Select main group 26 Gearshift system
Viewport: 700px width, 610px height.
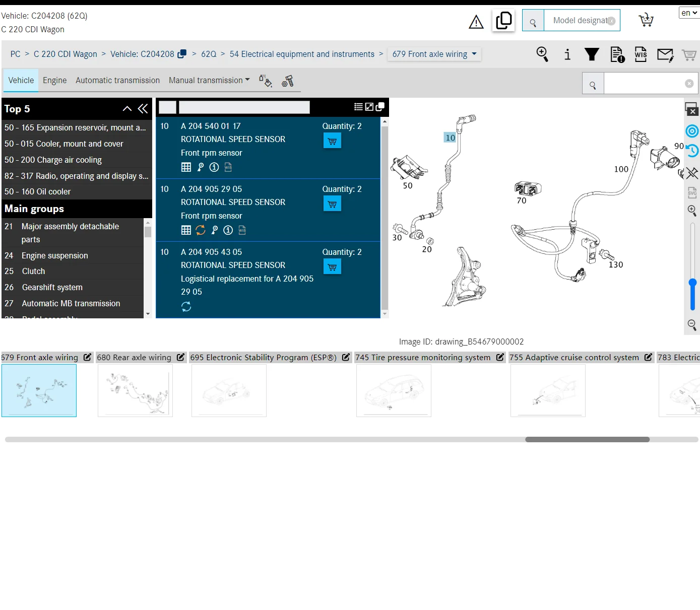click(73, 288)
